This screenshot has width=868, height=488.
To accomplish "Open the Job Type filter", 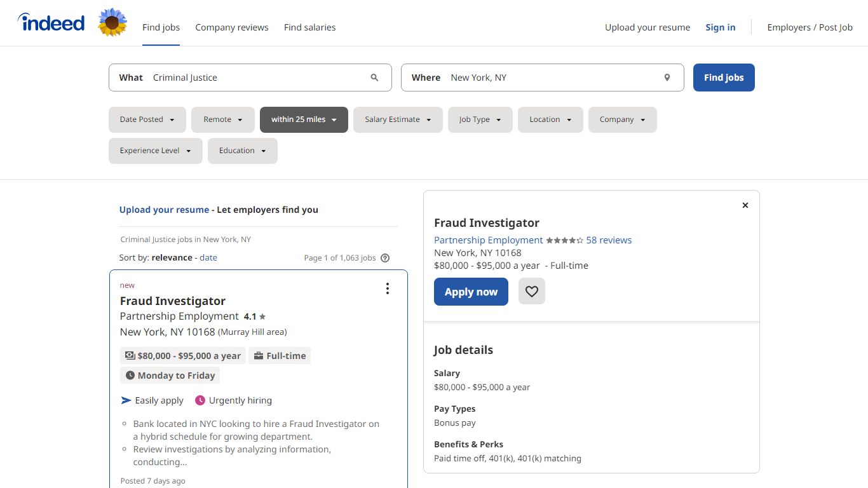I will point(480,119).
